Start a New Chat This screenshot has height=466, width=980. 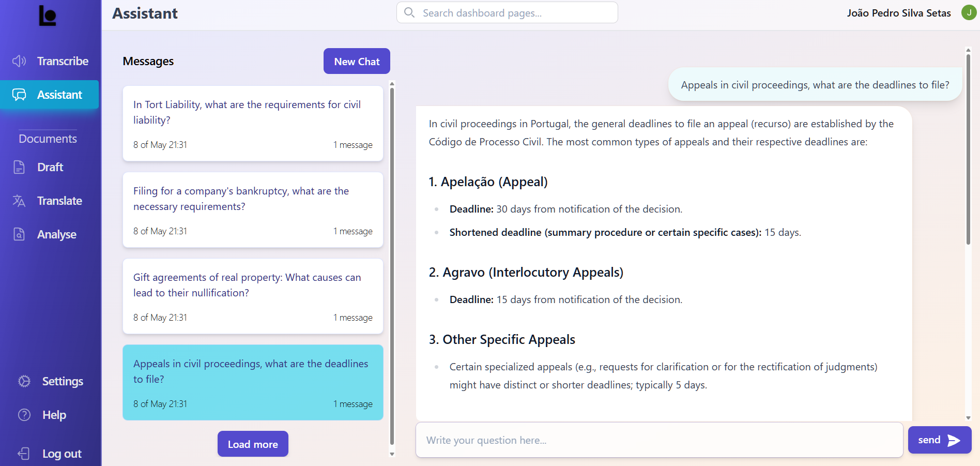coord(357,62)
